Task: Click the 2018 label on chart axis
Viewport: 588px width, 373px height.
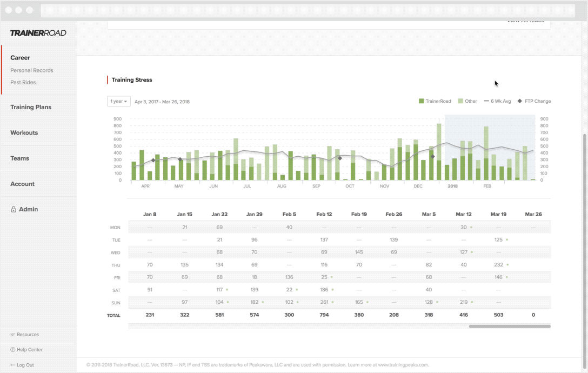Action: click(453, 186)
